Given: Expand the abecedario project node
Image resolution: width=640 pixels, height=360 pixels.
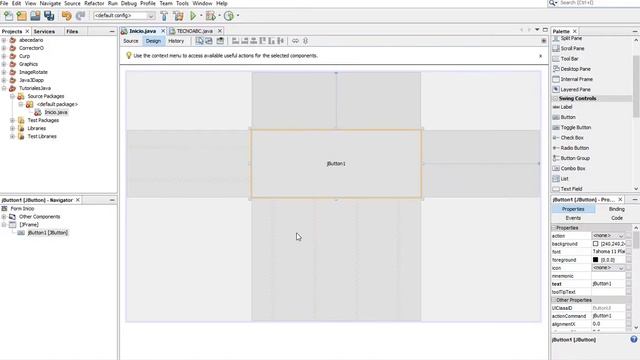Looking at the screenshot, I should tap(4, 40).
